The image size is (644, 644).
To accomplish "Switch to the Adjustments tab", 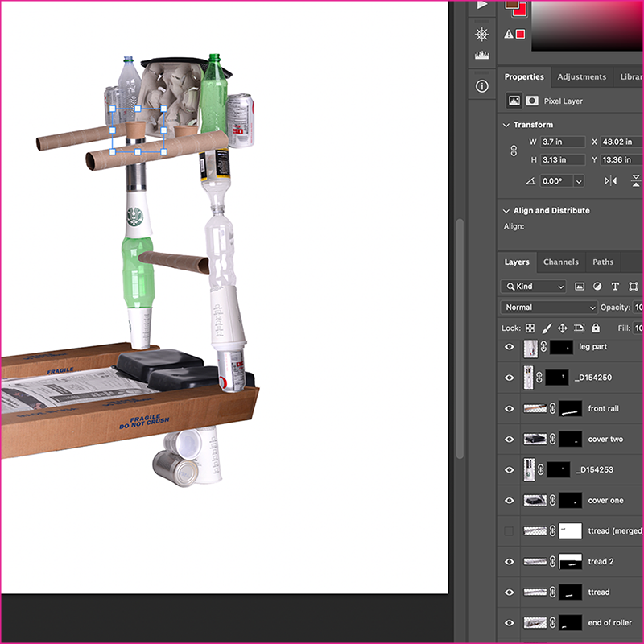I will [581, 76].
